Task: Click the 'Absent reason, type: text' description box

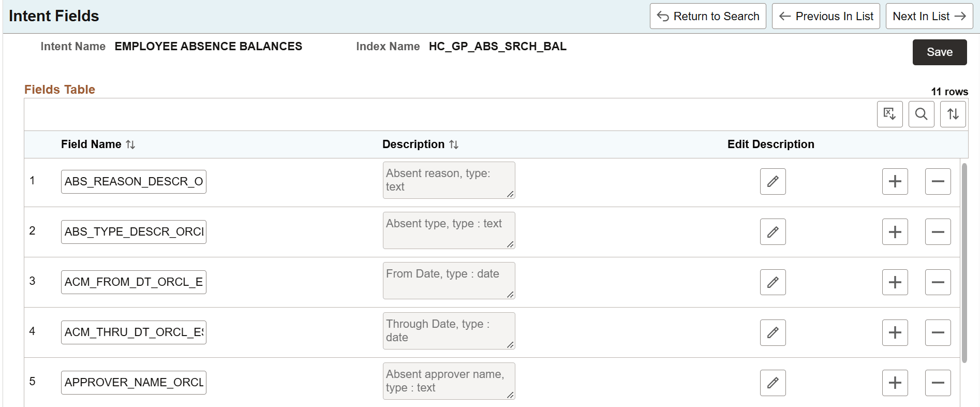Action: coord(449,180)
